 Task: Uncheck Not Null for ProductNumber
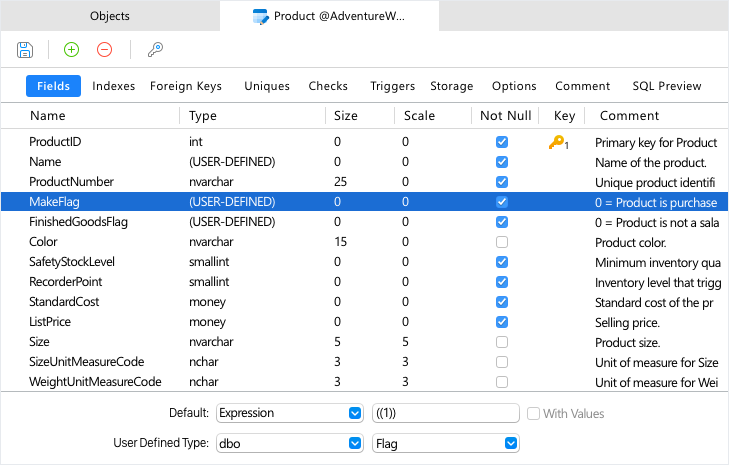(x=502, y=182)
